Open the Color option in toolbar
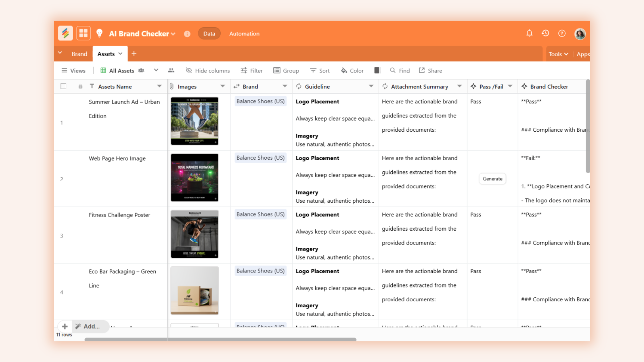Image resolution: width=644 pixels, height=362 pixels. click(x=352, y=71)
